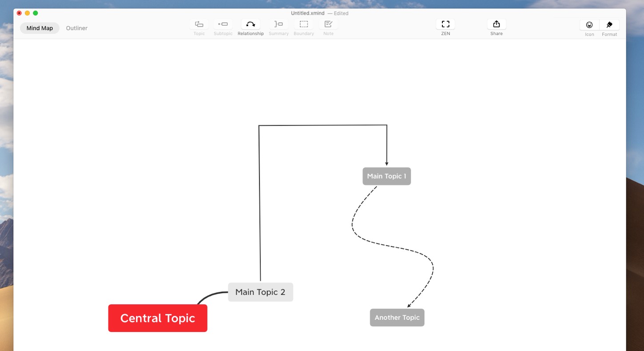Select the Relationship tool
Viewport: 644px width, 351px height.
pyautogui.click(x=250, y=24)
